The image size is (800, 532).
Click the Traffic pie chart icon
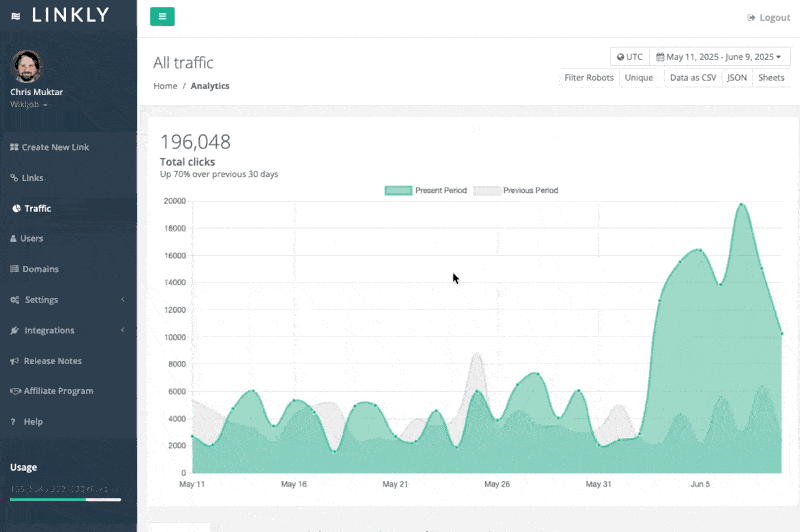[x=16, y=208]
